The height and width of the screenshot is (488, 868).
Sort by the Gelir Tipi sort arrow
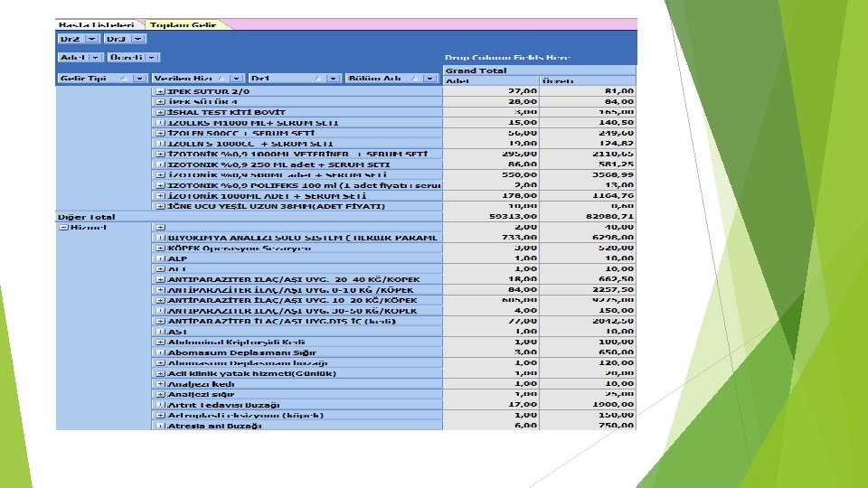tap(124, 79)
